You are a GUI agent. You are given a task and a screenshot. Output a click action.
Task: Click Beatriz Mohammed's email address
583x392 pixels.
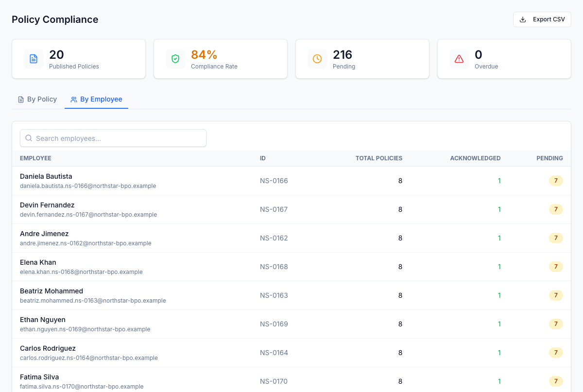tap(93, 301)
